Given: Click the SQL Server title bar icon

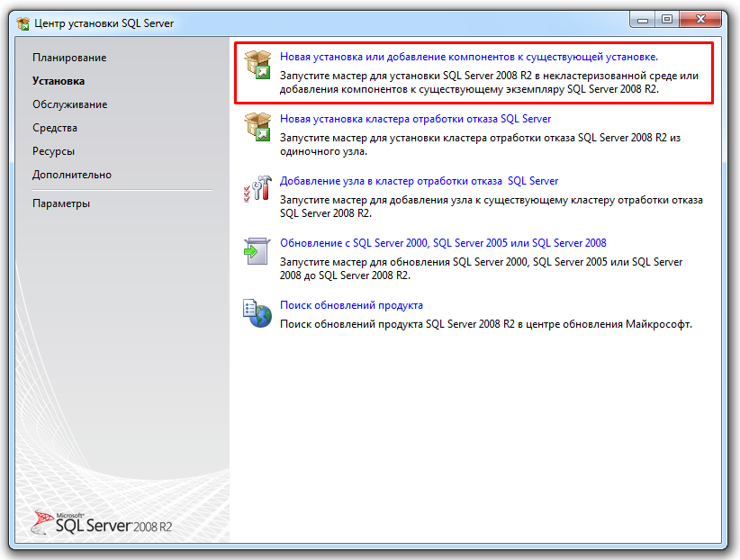Looking at the screenshot, I should [x=23, y=23].
